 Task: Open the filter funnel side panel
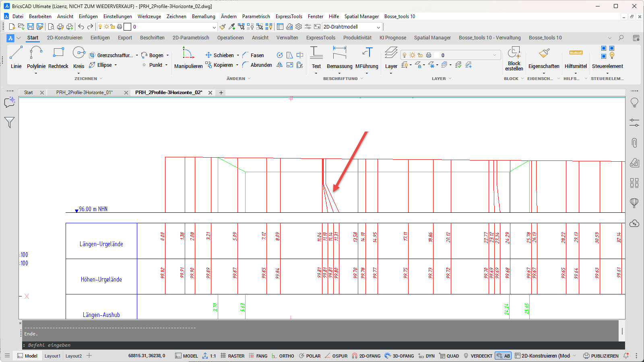(9, 122)
